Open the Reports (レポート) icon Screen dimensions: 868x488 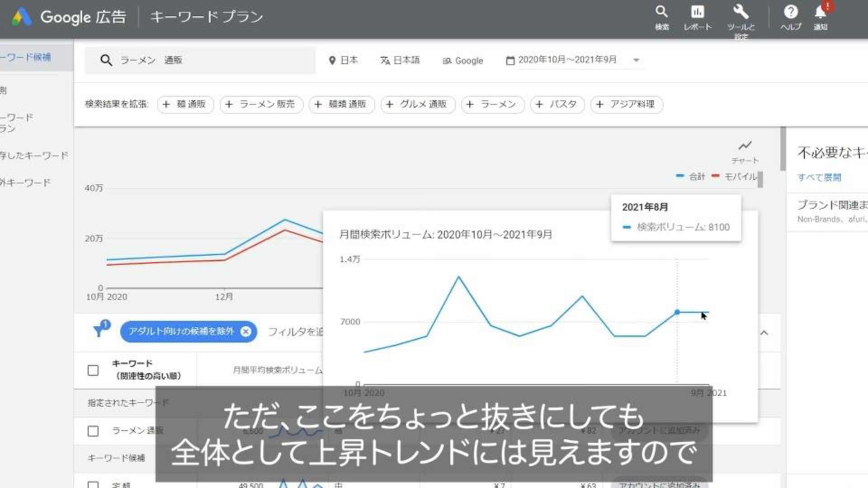click(x=697, y=13)
